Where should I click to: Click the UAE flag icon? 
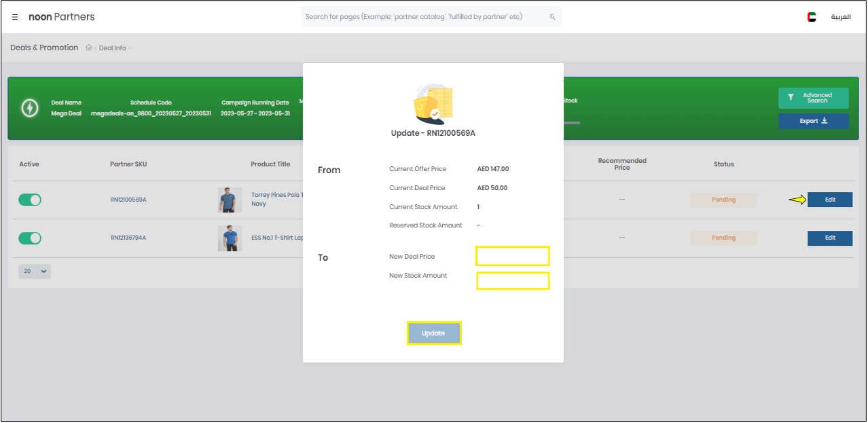[812, 17]
